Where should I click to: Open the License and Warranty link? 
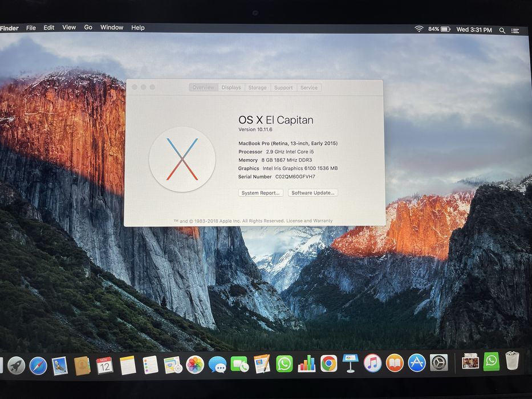coord(310,221)
